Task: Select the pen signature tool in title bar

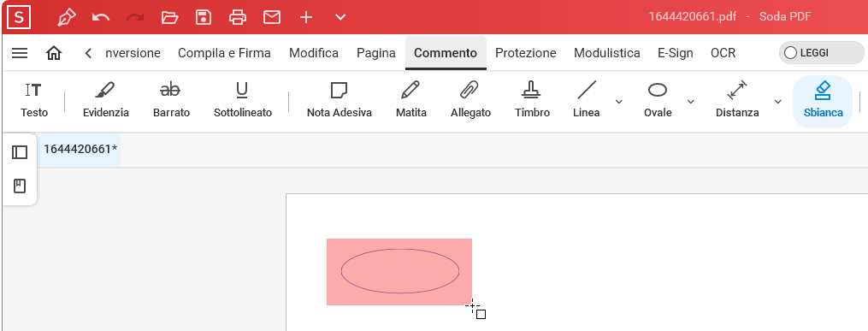Action: pyautogui.click(x=67, y=17)
